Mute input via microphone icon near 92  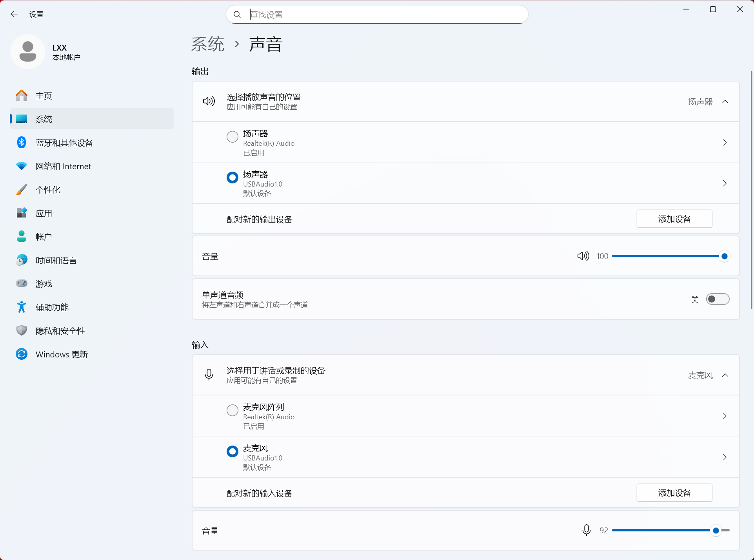pyautogui.click(x=586, y=530)
